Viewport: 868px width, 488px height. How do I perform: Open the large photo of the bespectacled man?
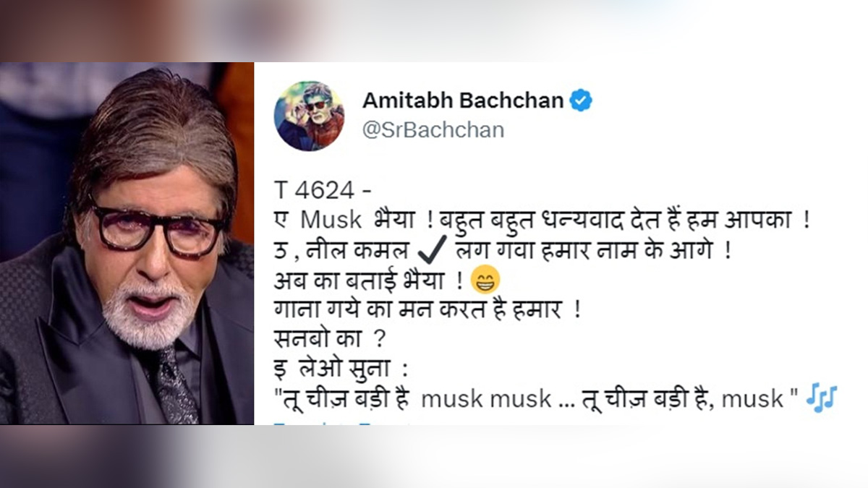pos(127,244)
